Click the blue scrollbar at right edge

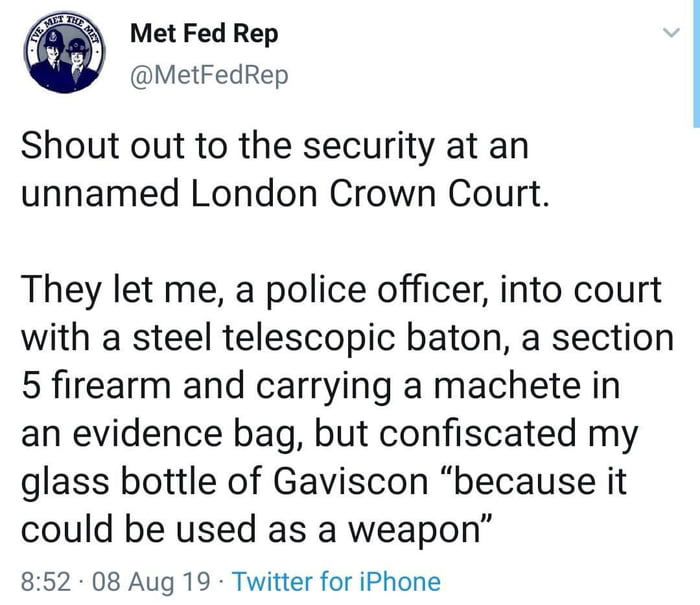click(x=695, y=60)
